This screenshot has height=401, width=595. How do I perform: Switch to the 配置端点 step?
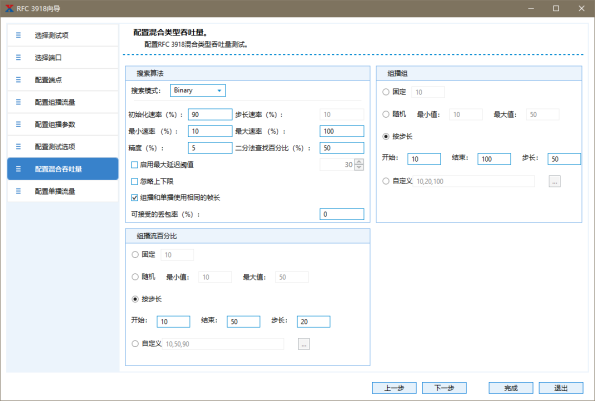point(63,80)
